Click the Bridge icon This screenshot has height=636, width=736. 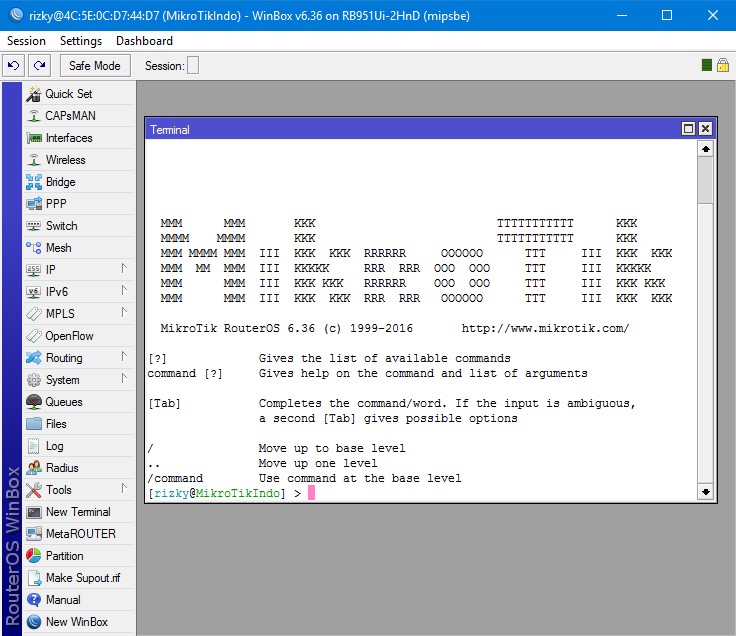point(33,182)
